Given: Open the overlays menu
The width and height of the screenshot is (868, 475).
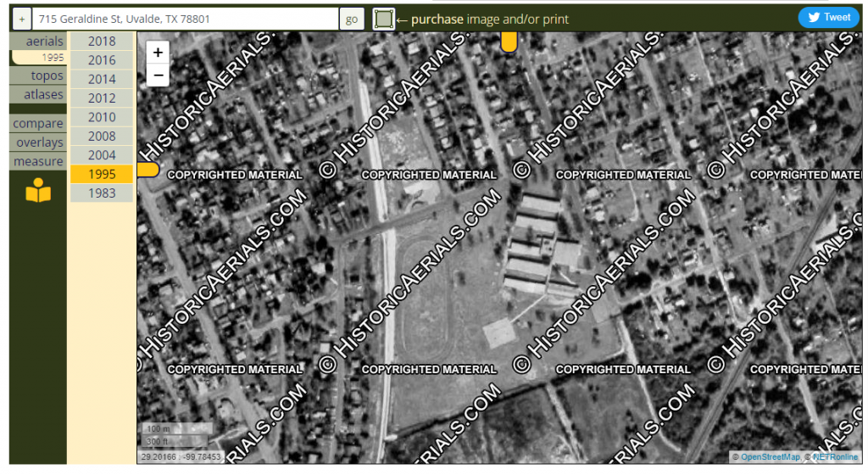Looking at the screenshot, I should [38, 142].
